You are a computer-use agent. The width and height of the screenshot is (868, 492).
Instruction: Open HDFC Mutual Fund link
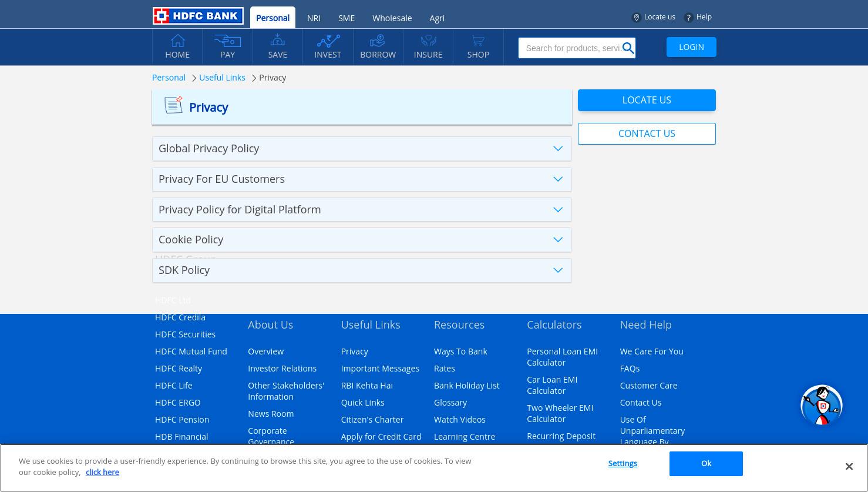pyautogui.click(x=191, y=352)
